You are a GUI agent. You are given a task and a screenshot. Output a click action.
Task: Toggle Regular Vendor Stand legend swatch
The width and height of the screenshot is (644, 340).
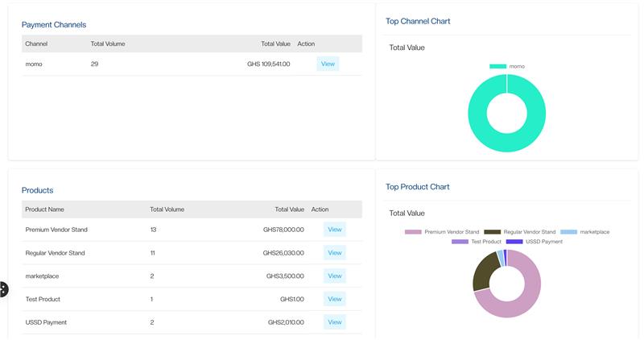493,232
